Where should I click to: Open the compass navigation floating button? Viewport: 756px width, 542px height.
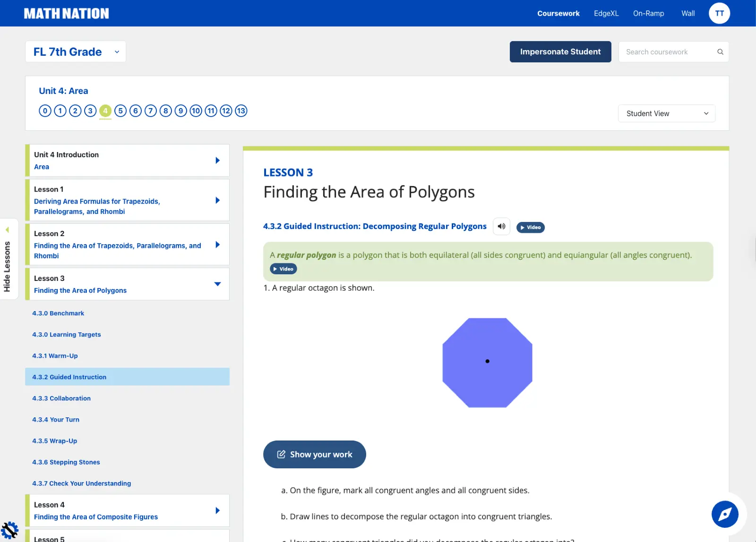click(x=725, y=514)
